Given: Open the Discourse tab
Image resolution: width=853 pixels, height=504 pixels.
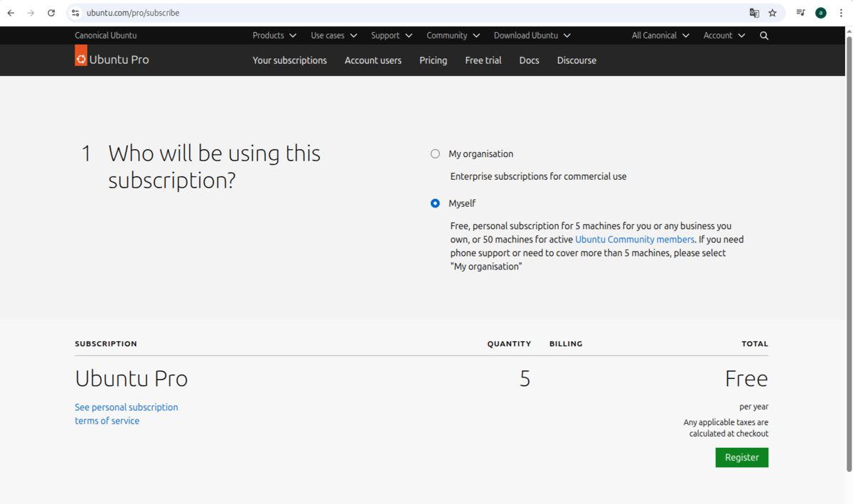Looking at the screenshot, I should coord(576,60).
